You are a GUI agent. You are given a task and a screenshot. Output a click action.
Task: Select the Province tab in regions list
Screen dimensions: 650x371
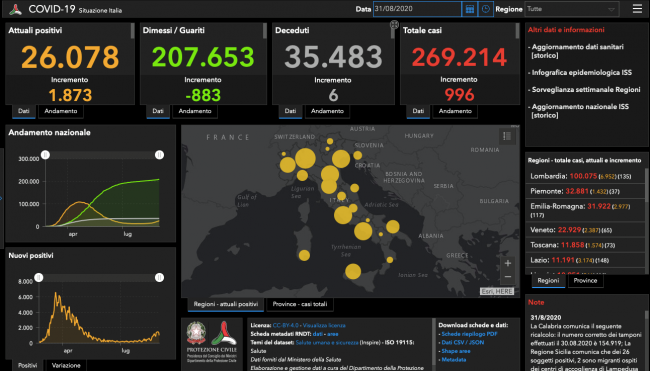[585, 281]
